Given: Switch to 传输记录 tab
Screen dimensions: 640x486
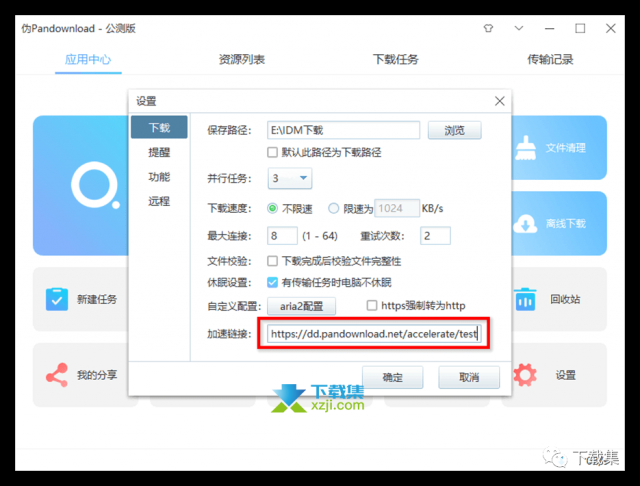Looking at the screenshot, I should click(550, 60).
